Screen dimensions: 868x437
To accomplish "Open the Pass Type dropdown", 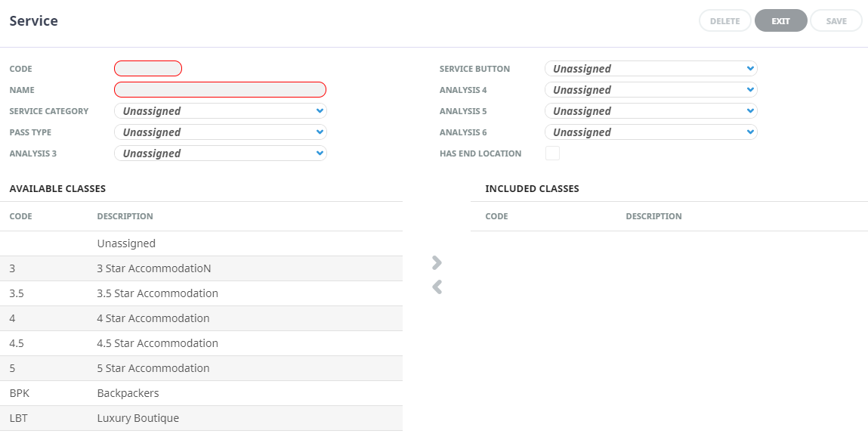I will (220, 132).
